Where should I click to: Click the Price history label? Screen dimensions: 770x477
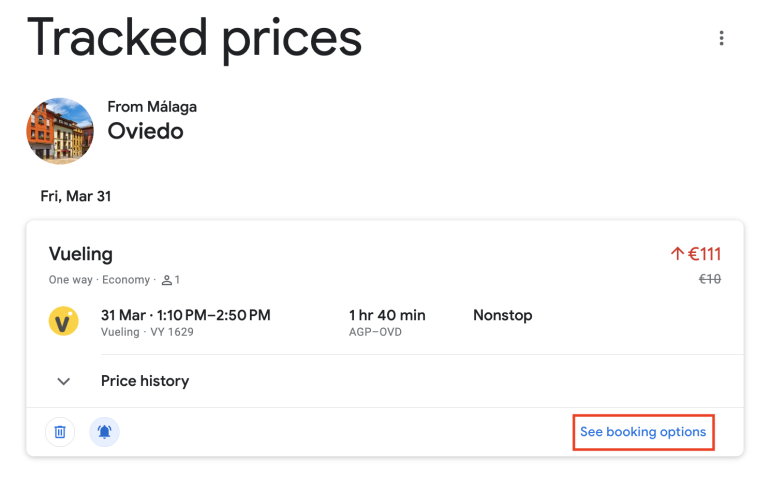click(x=145, y=381)
